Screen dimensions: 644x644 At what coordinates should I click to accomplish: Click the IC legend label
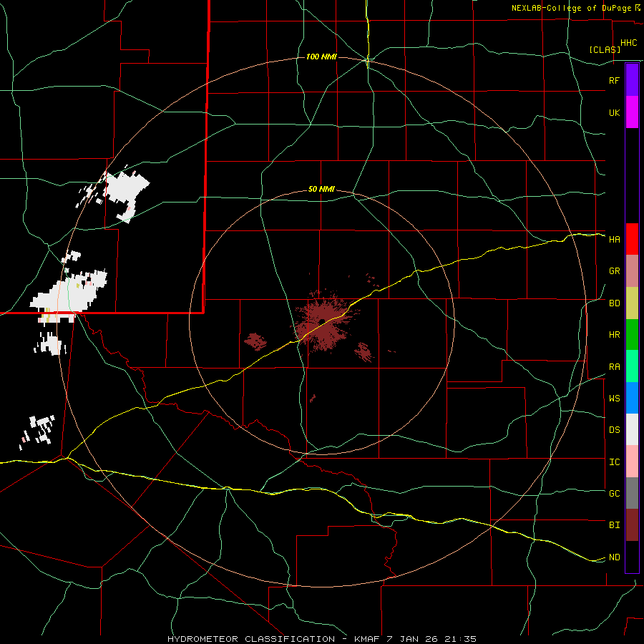tap(614, 462)
